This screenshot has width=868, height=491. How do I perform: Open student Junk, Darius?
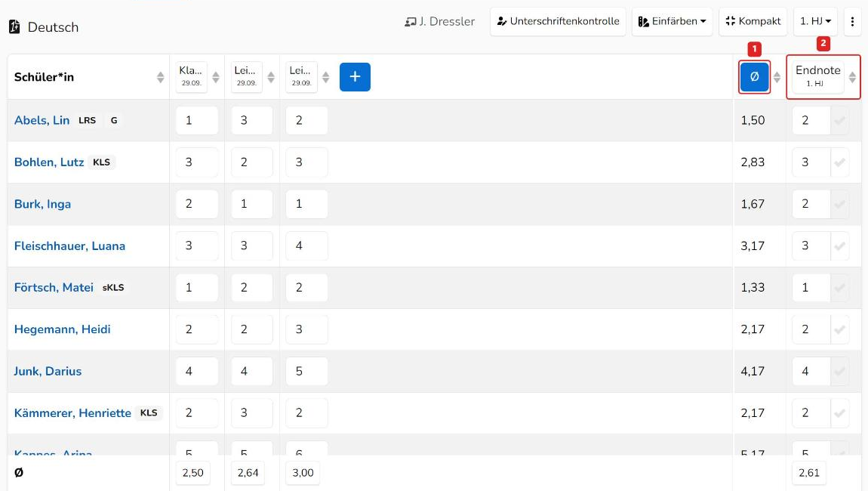pos(48,372)
